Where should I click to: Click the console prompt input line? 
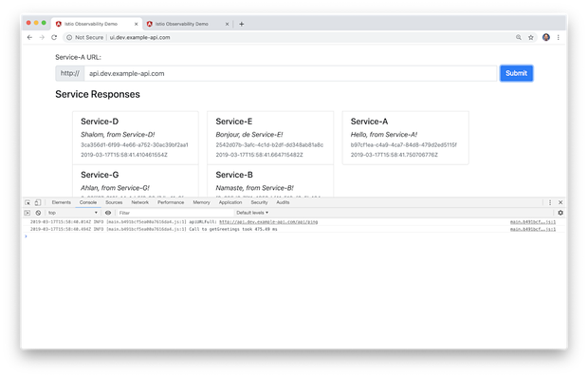coord(294,236)
